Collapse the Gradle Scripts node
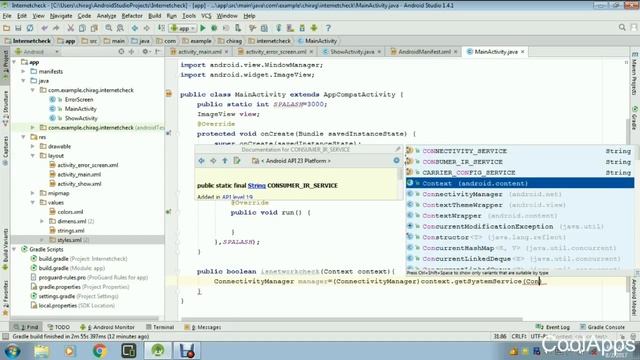 coord(15,249)
